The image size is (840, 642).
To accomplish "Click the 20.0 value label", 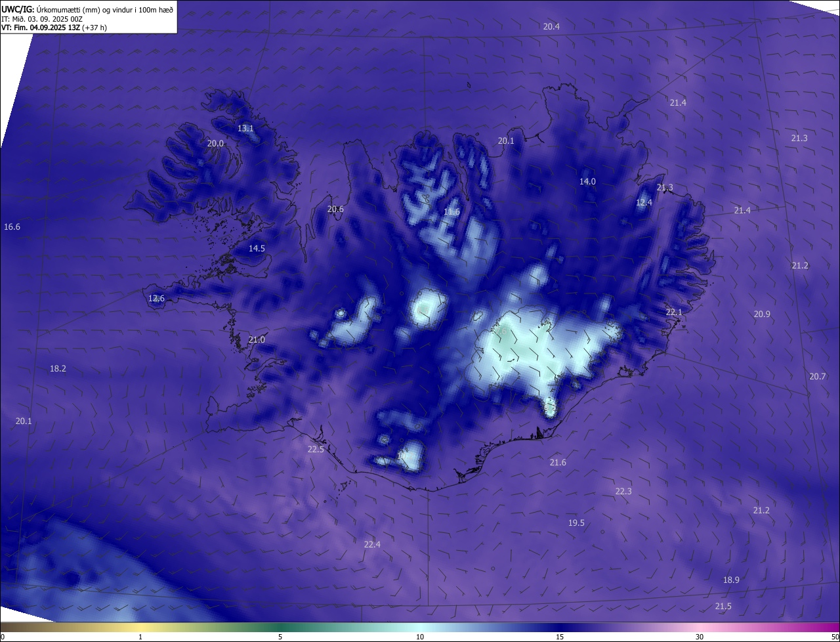I will (x=215, y=143).
